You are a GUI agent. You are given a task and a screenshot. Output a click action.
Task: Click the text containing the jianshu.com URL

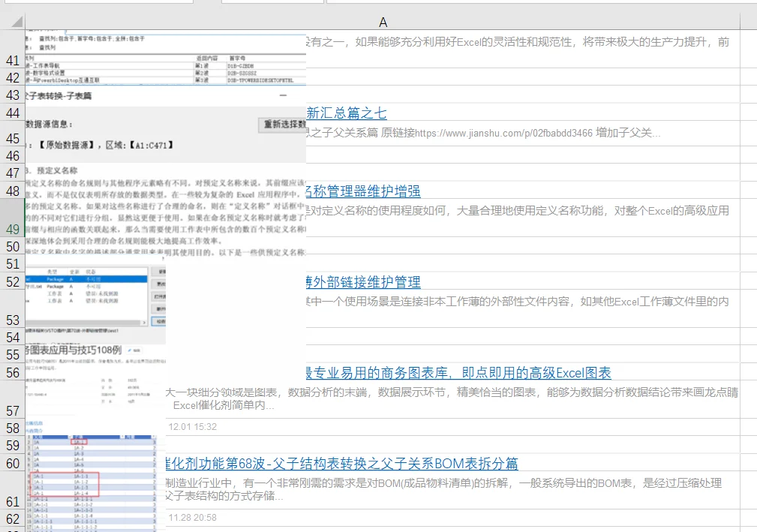[x=483, y=133]
